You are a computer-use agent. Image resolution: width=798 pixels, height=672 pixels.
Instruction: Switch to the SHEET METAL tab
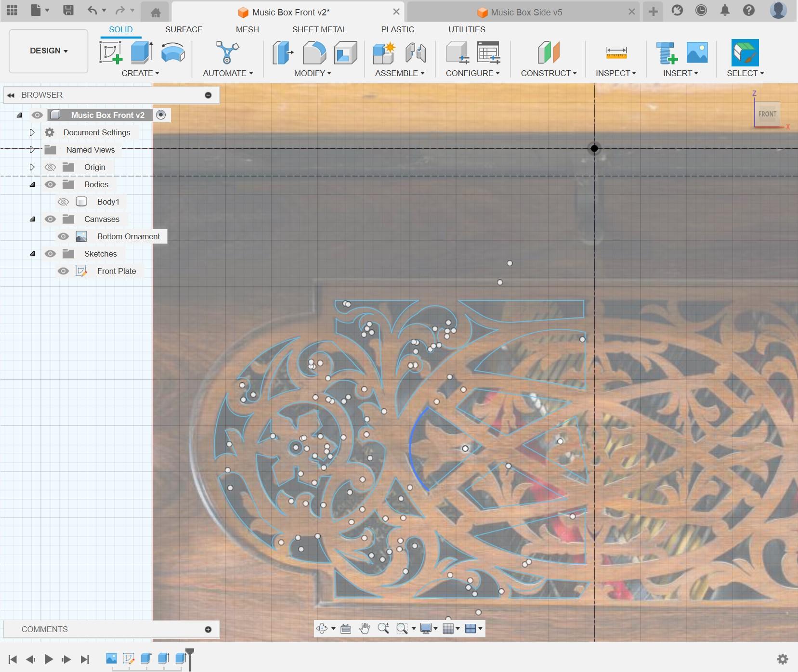click(x=319, y=29)
